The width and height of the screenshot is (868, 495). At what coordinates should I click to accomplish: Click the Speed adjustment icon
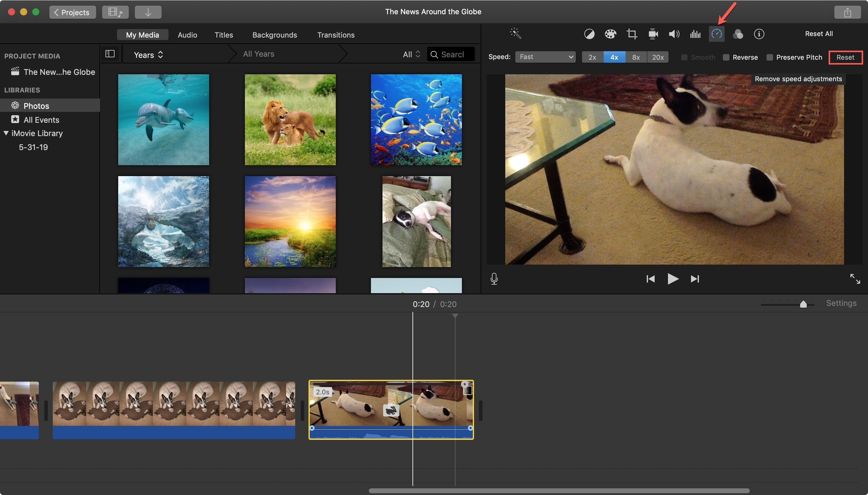point(716,34)
